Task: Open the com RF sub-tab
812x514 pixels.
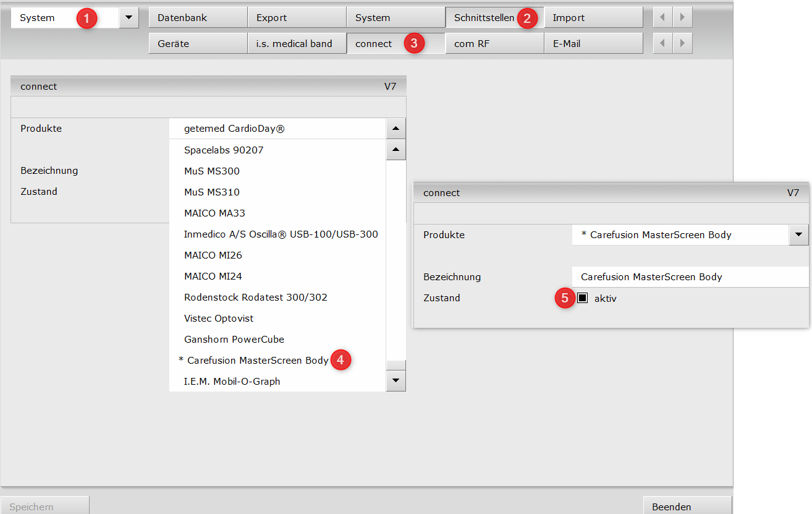Action: point(494,44)
